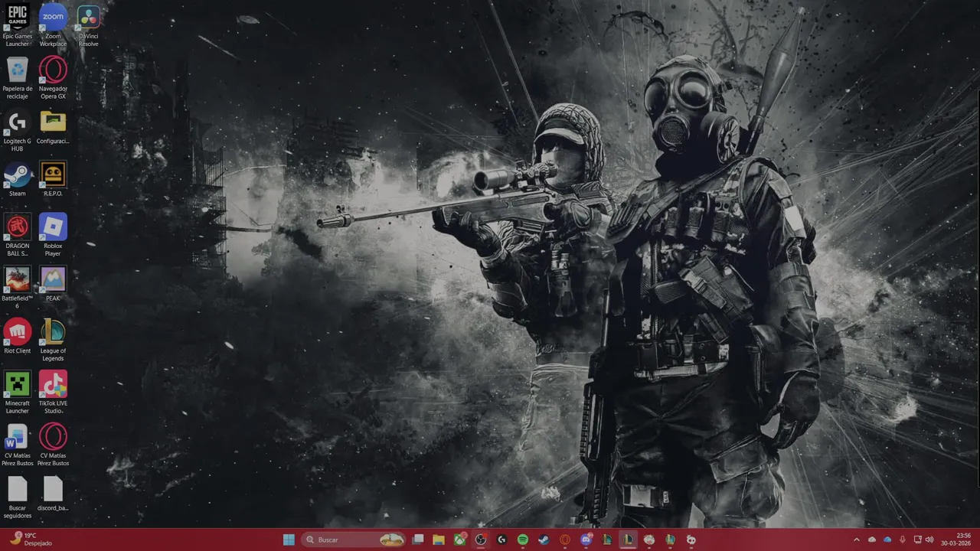The height and width of the screenshot is (551, 980).
Task: Select the Navegador Opera GX desktop shortcut
Action: click(x=53, y=78)
